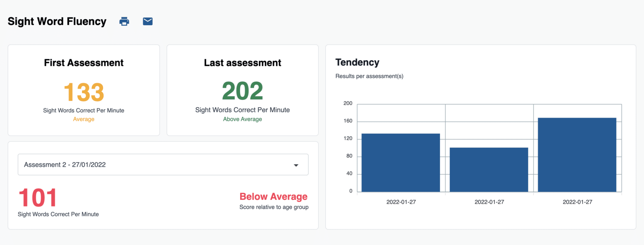
Task: Click the 200 label on chart axis
Action: (348, 103)
